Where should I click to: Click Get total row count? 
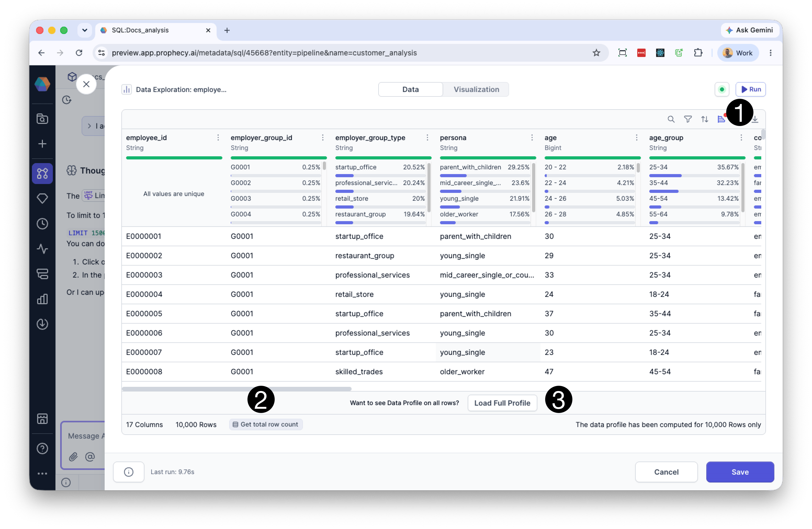click(x=266, y=424)
